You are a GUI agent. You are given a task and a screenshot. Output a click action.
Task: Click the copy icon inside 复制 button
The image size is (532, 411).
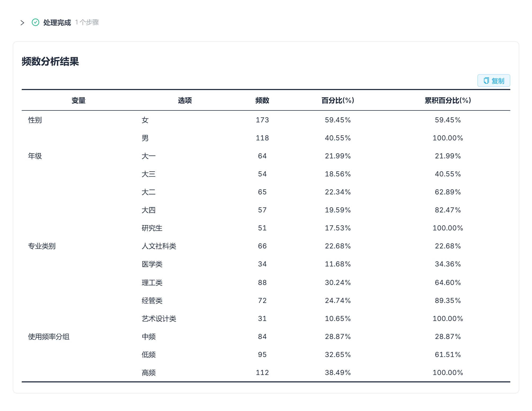486,81
